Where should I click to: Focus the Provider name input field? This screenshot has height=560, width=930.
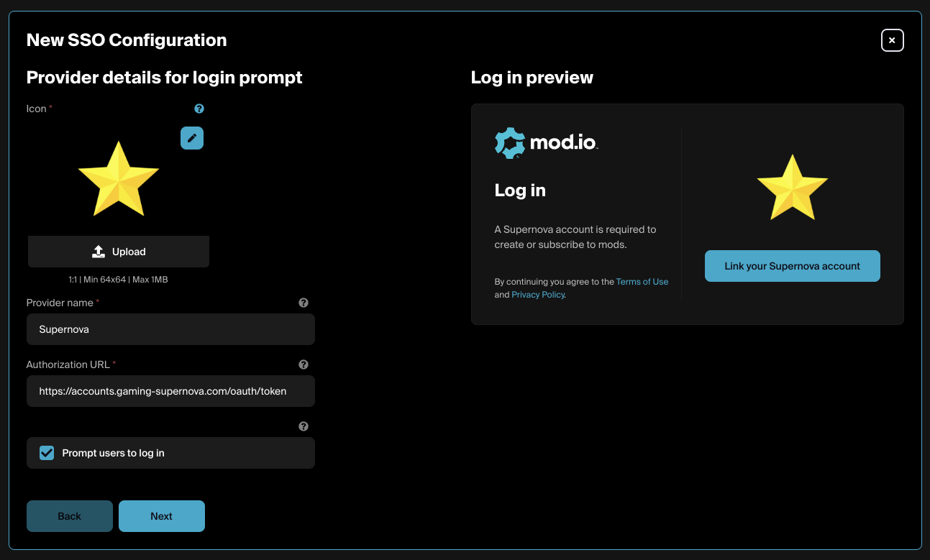point(170,329)
